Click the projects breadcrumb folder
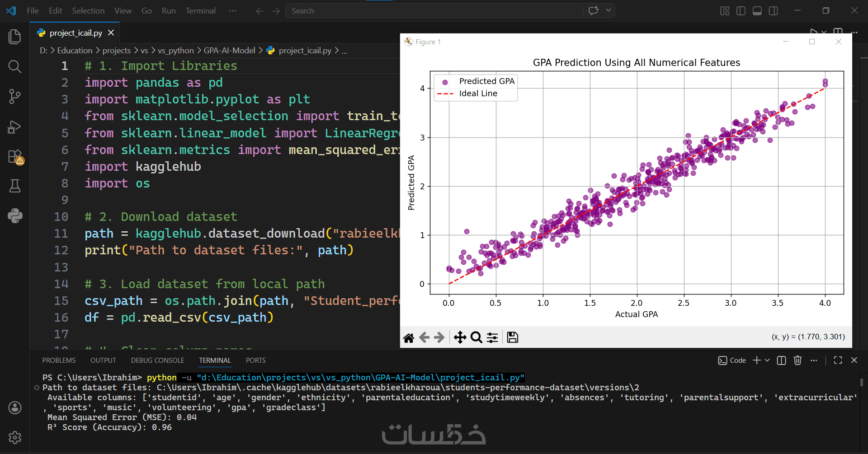This screenshot has height=454, width=868. [x=117, y=51]
